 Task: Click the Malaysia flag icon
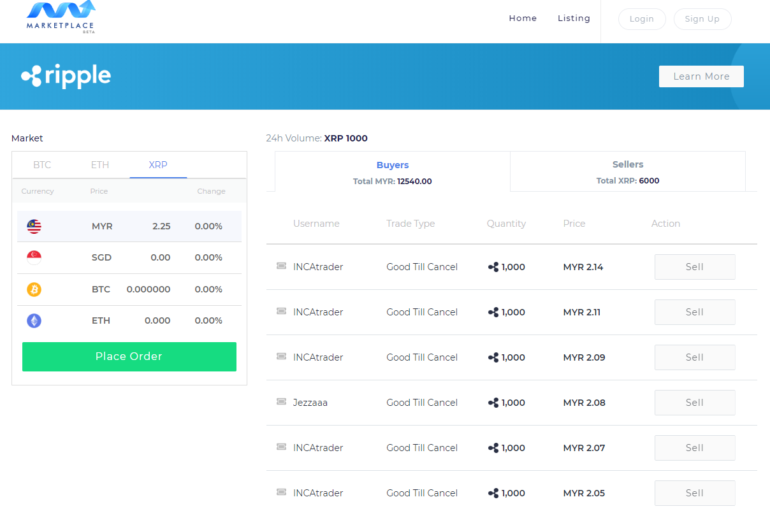click(x=34, y=226)
